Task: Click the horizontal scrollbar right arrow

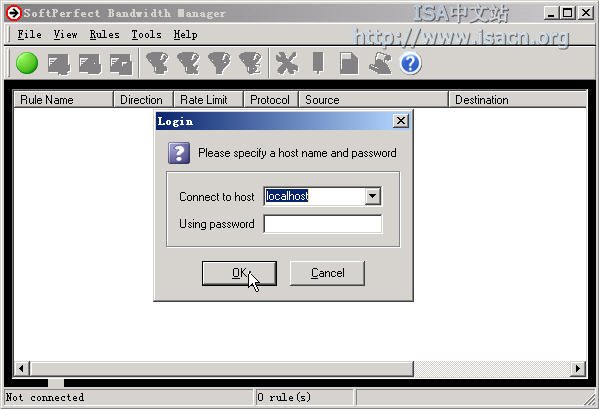Action: [x=578, y=369]
